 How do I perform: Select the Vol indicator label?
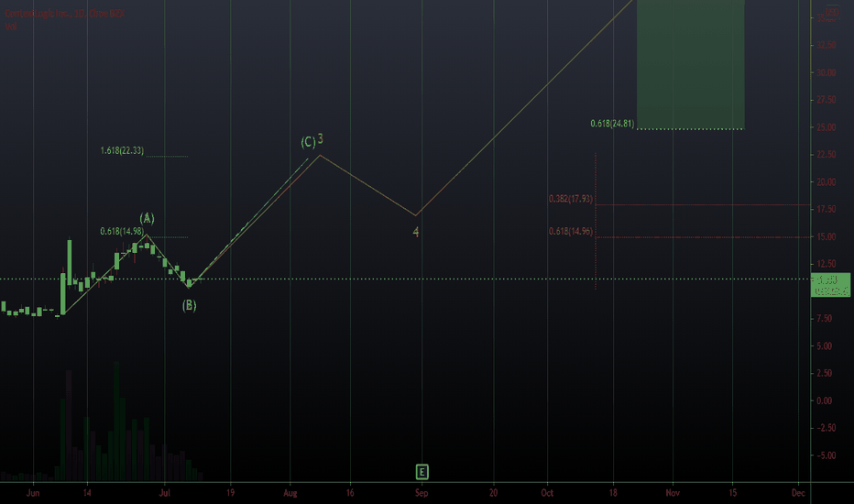[x=11, y=27]
